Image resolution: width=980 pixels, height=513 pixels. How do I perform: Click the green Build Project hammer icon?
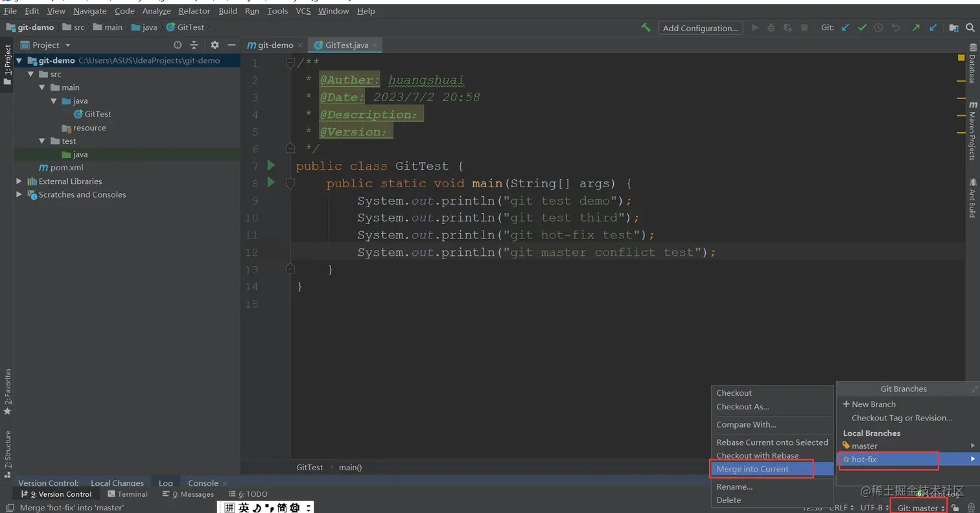pyautogui.click(x=646, y=28)
